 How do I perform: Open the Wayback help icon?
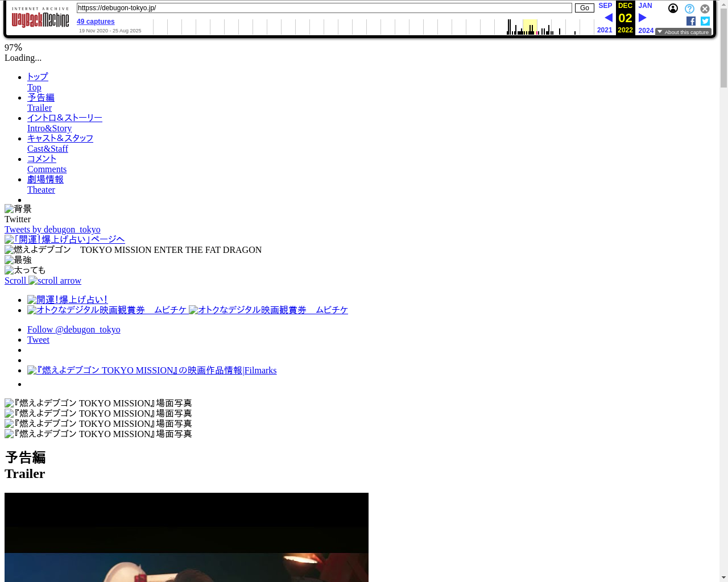point(689,9)
